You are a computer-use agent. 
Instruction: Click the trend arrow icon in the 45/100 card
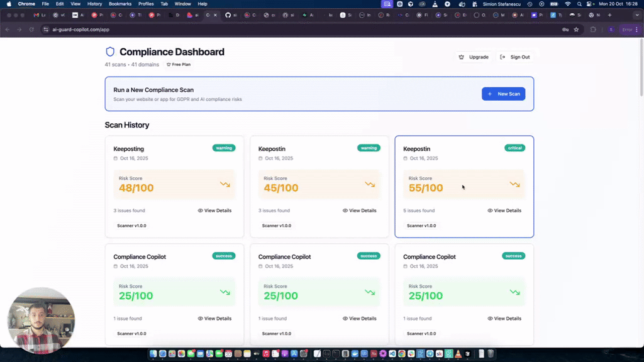pyautogui.click(x=370, y=184)
